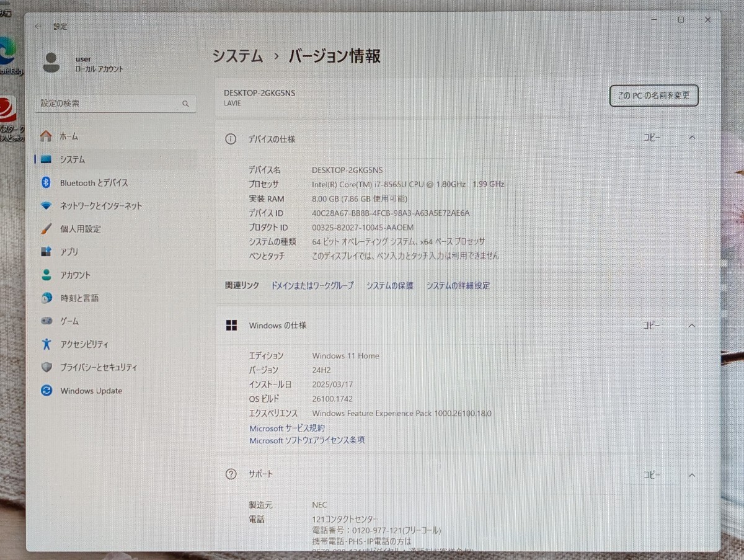Open Microsoft サービス規約 link

tap(287, 428)
